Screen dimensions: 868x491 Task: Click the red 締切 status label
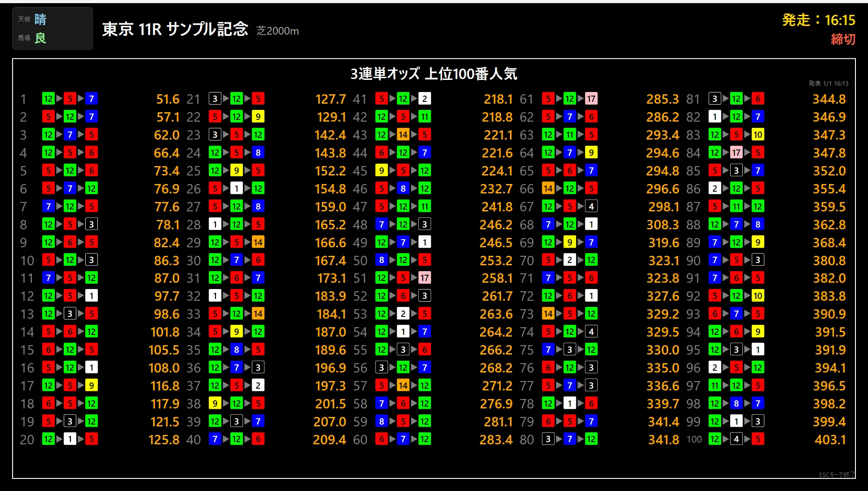point(843,39)
